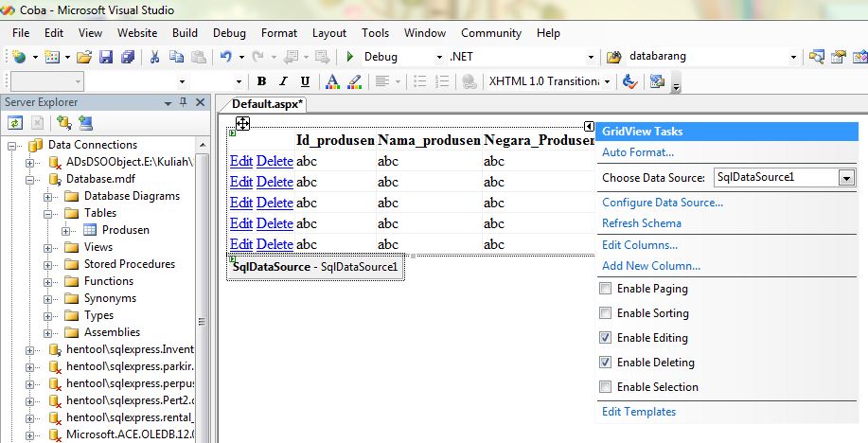
Task: Click Connect to Server icon in Server Explorer
Action: pos(85,123)
